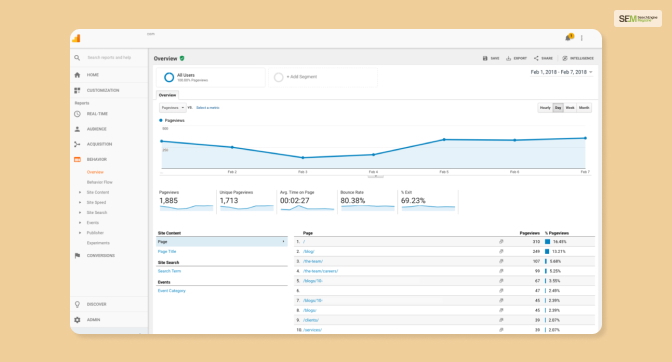Expand Site Content in the sidebar
The width and height of the screenshot is (672, 362).
(80, 192)
